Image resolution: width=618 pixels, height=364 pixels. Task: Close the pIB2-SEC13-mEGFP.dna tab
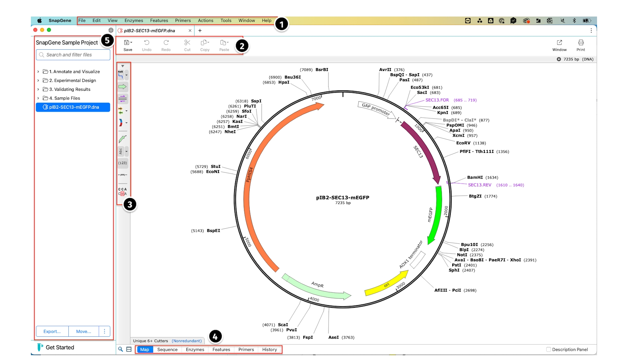coord(190,31)
